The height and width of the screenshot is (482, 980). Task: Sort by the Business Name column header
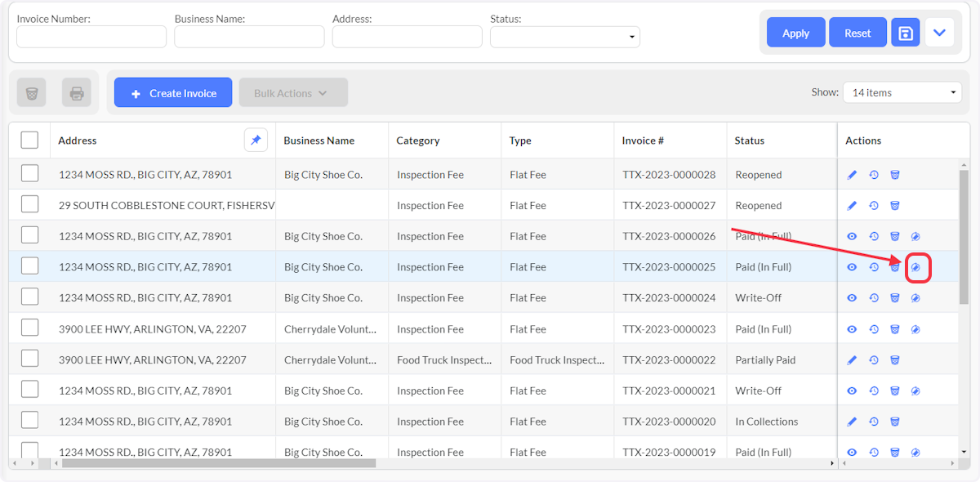[x=319, y=141]
